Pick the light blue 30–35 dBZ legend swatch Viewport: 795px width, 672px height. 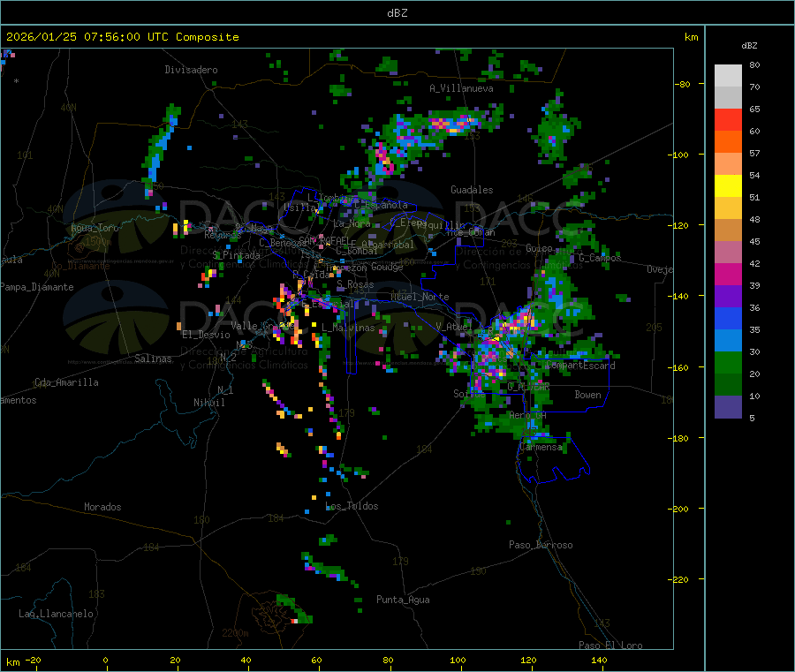(x=728, y=341)
